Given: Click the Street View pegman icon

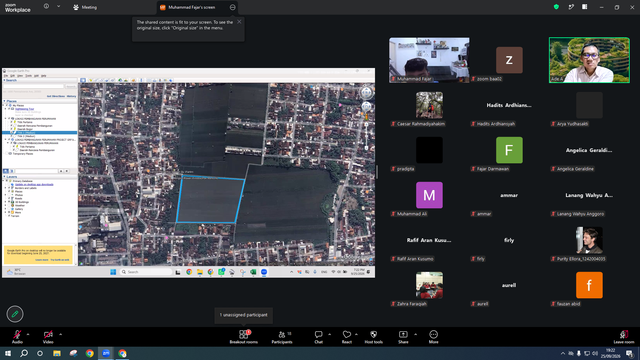Looking at the screenshot, I should point(366,117).
